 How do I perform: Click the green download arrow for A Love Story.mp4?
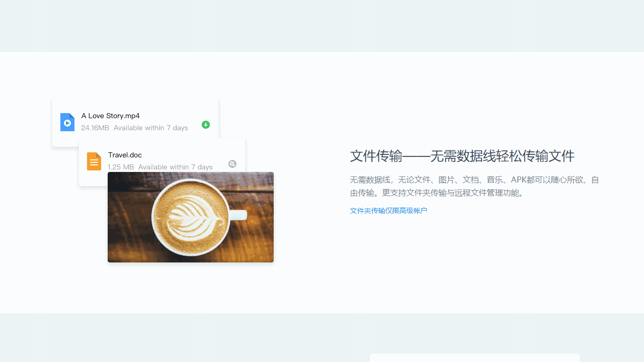click(205, 124)
